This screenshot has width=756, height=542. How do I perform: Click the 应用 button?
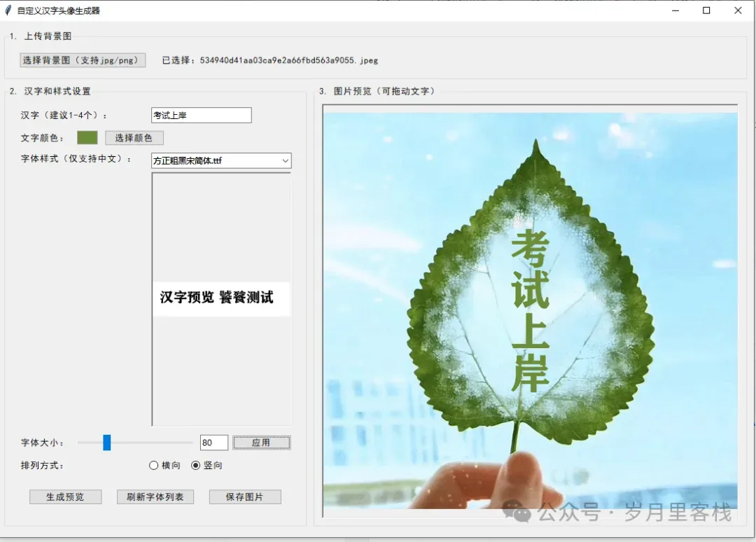click(x=262, y=443)
